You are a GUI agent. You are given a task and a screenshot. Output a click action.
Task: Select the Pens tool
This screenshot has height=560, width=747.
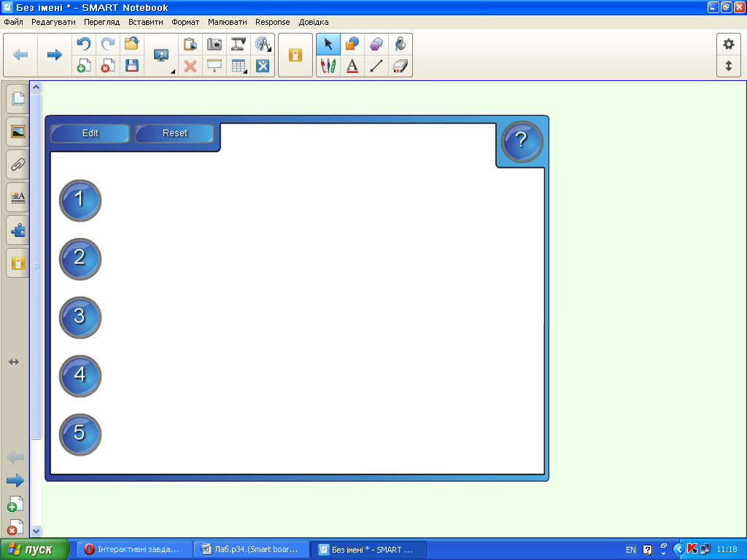tap(328, 66)
